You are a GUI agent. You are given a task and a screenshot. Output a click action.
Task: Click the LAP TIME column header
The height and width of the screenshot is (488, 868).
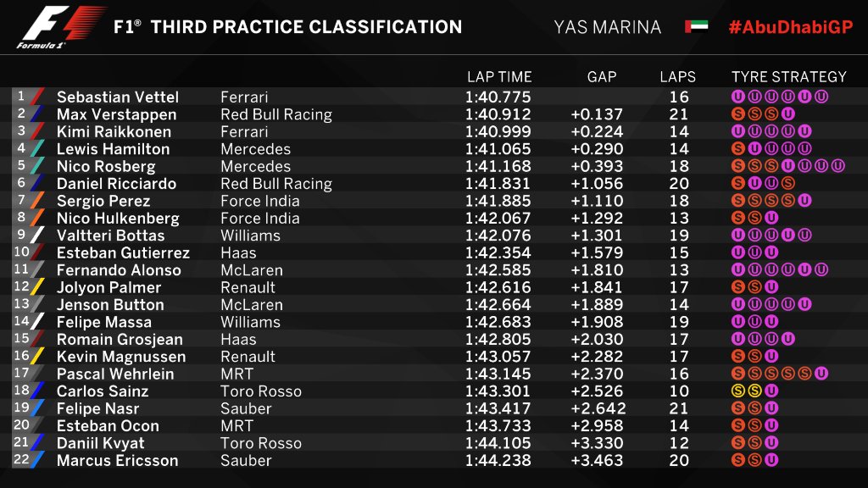pyautogui.click(x=499, y=77)
